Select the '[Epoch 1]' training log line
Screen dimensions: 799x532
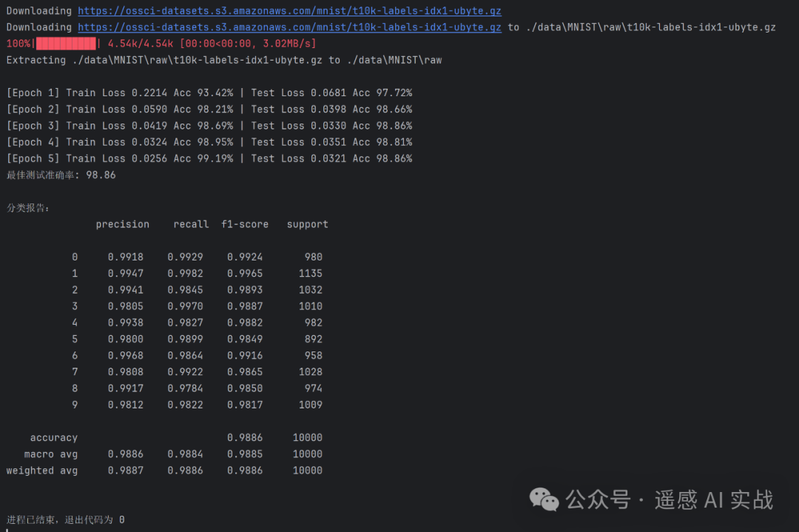209,92
